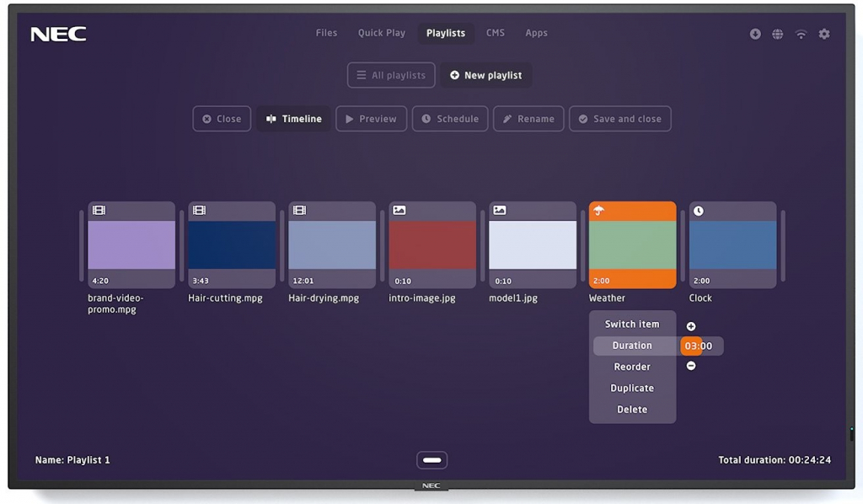Open the settings gear icon
The width and height of the screenshot is (863, 504).
coord(824,34)
